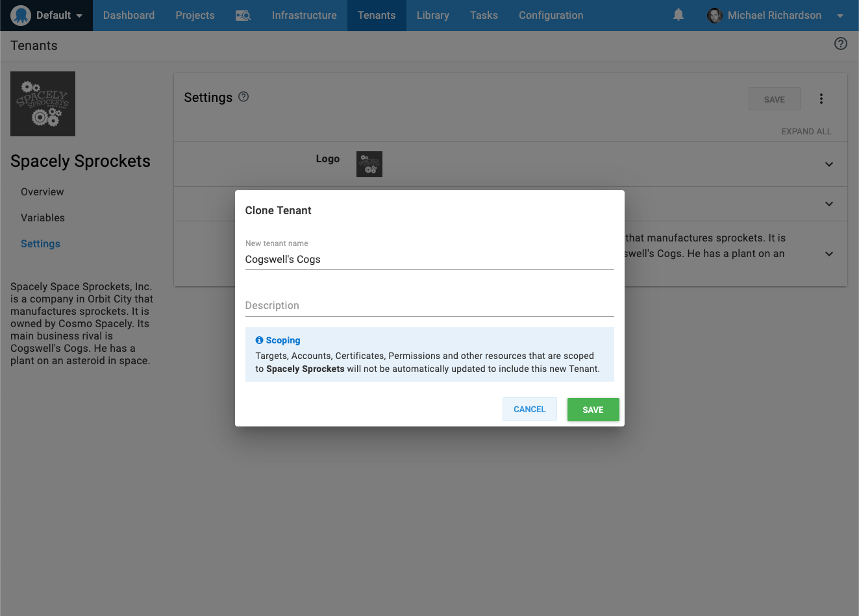859x616 pixels.
Task: Click the help question mark on Tenants page
Action: [840, 43]
